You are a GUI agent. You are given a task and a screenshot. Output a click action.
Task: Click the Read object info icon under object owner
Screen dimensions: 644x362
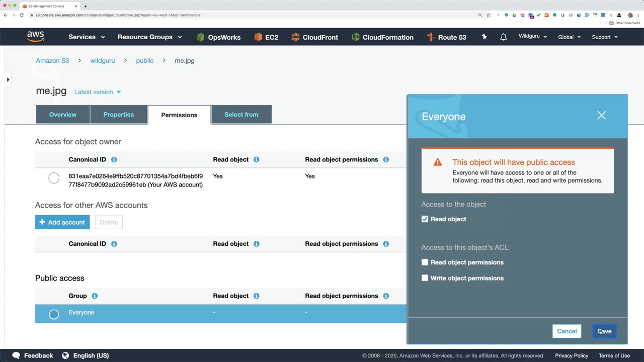coord(257,159)
